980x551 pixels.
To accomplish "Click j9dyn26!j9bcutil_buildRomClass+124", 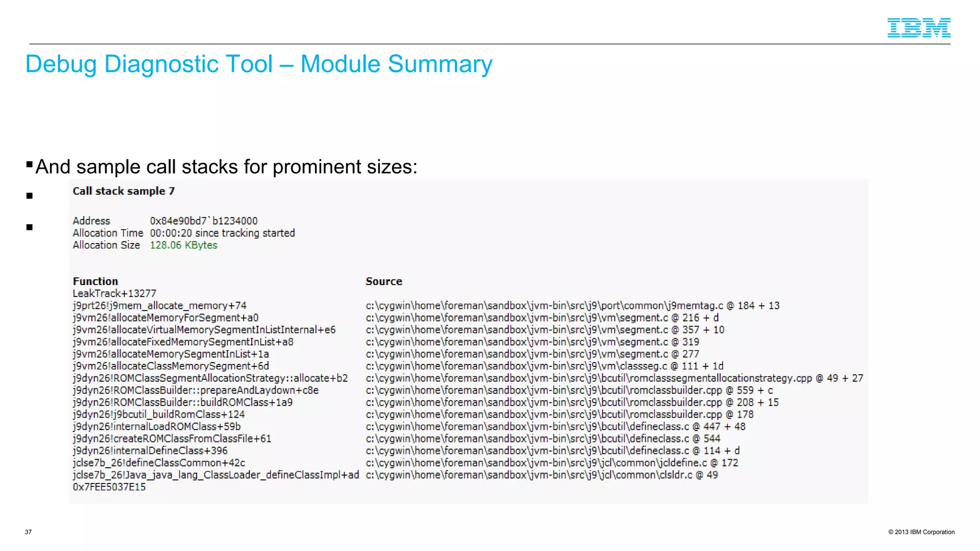I will [x=159, y=414].
